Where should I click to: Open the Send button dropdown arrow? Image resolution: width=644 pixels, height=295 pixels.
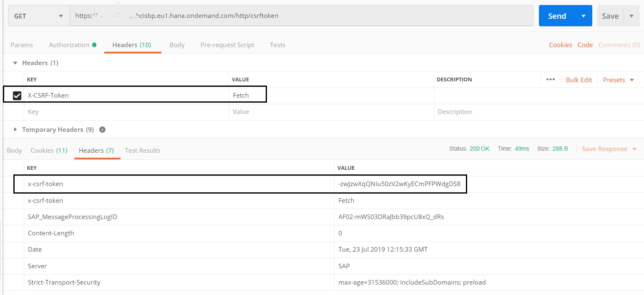click(583, 15)
